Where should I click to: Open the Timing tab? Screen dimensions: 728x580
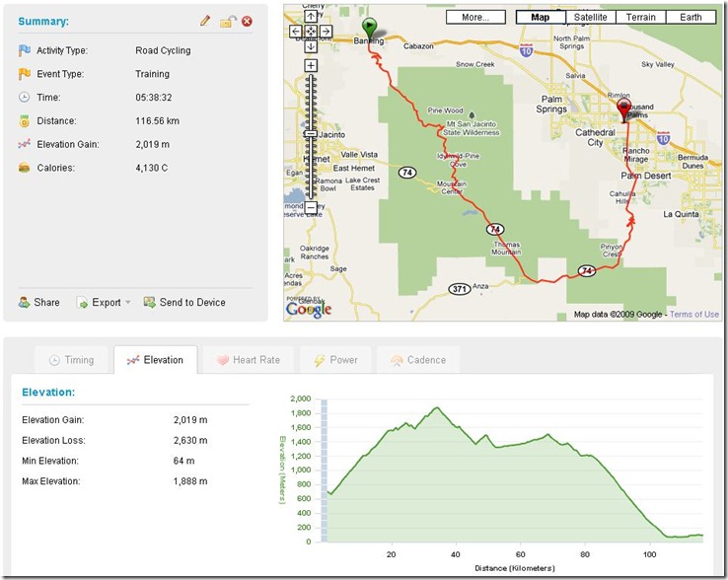(x=71, y=360)
